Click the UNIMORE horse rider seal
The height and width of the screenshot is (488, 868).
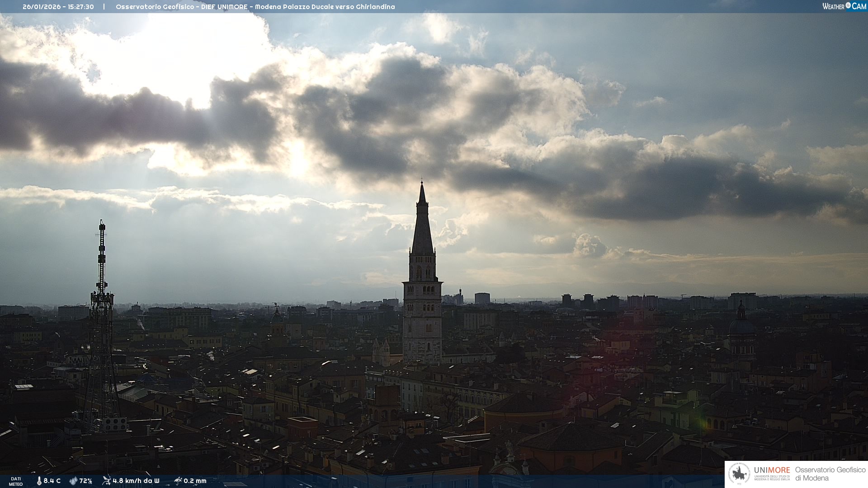coord(739,474)
